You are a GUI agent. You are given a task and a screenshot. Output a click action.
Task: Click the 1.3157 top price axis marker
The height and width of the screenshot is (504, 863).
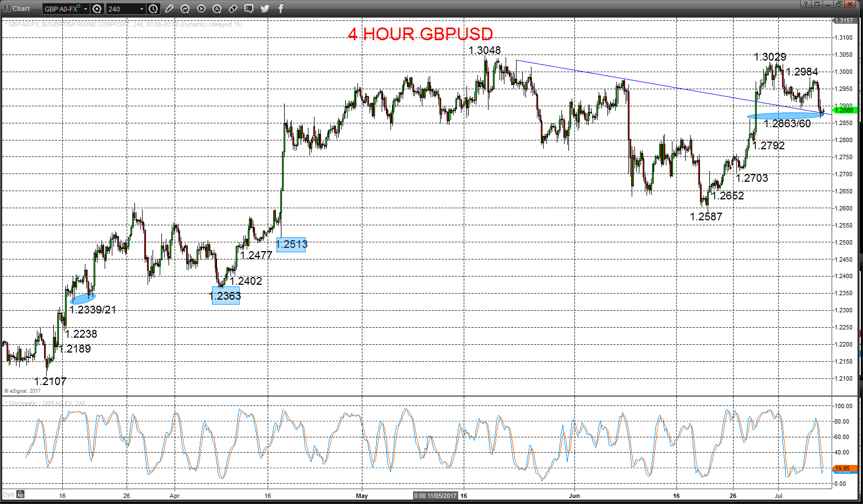click(x=844, y=20)
